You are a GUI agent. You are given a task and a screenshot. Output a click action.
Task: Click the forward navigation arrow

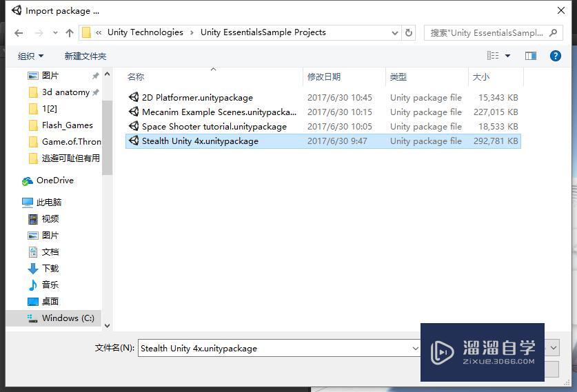click(x=39, y=33)
